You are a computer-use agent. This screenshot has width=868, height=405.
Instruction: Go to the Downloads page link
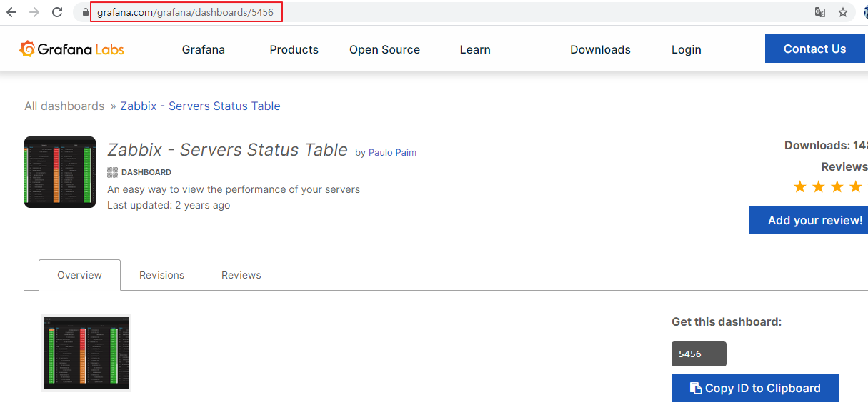click(600, 49)
